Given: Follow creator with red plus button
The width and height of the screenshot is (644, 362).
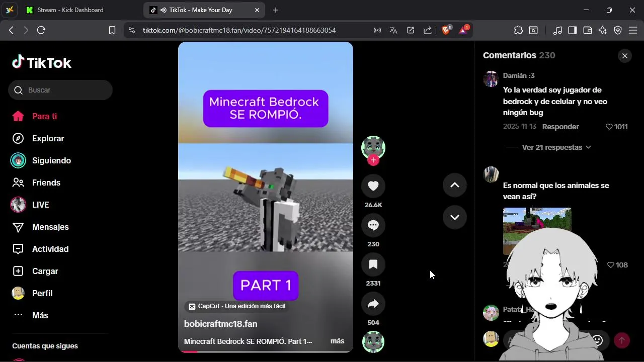Looking at the screenshot, I should pos(373,160).
